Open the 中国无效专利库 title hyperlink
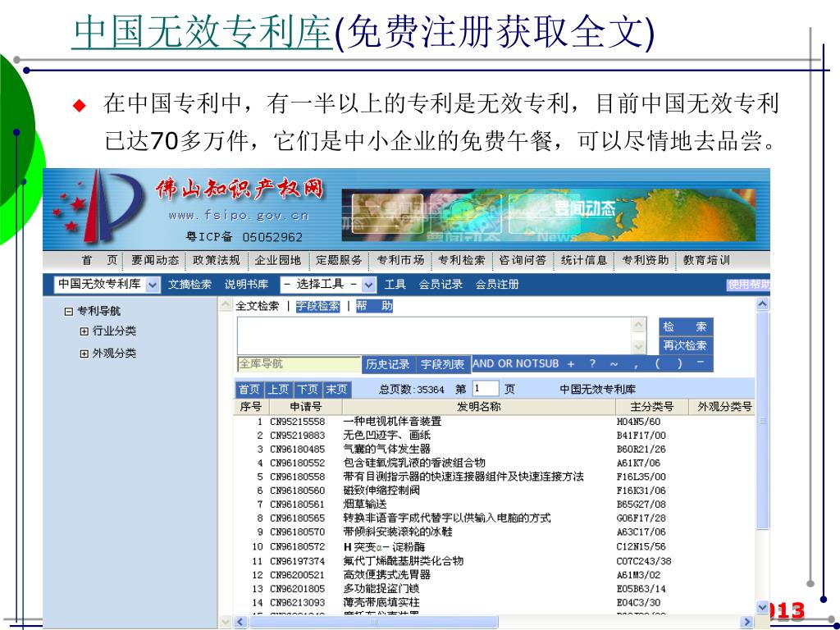 [203, 32]
